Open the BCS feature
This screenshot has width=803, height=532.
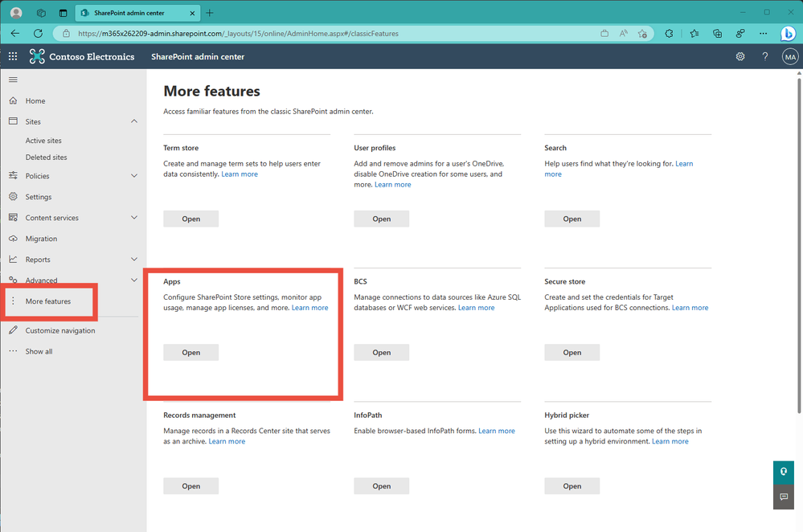[x=382, y=352]
